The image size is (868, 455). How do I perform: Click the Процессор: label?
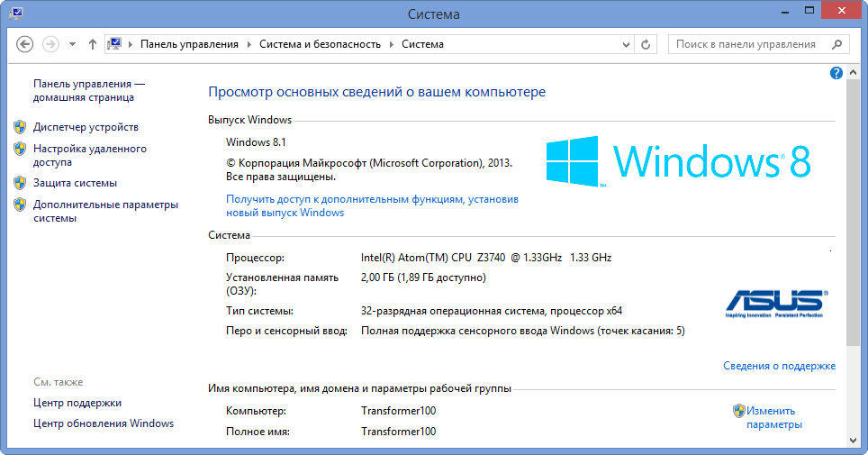click(255, 258)
